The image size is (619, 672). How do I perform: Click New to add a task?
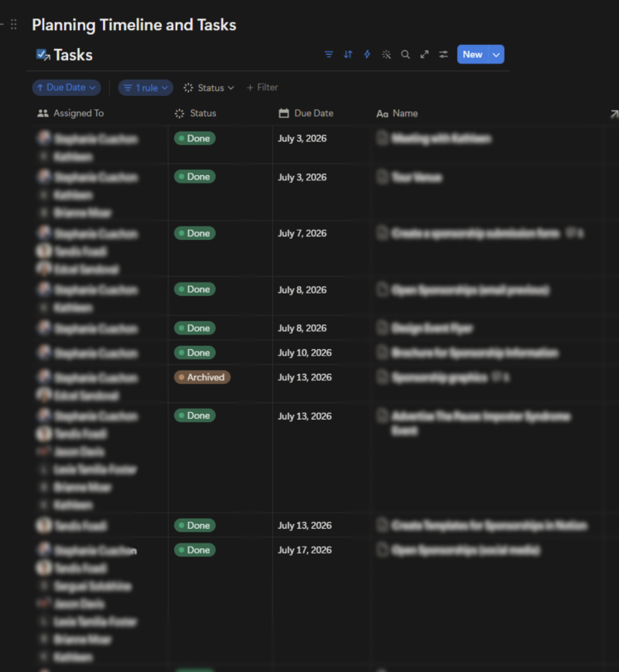(x=473, y=54)
